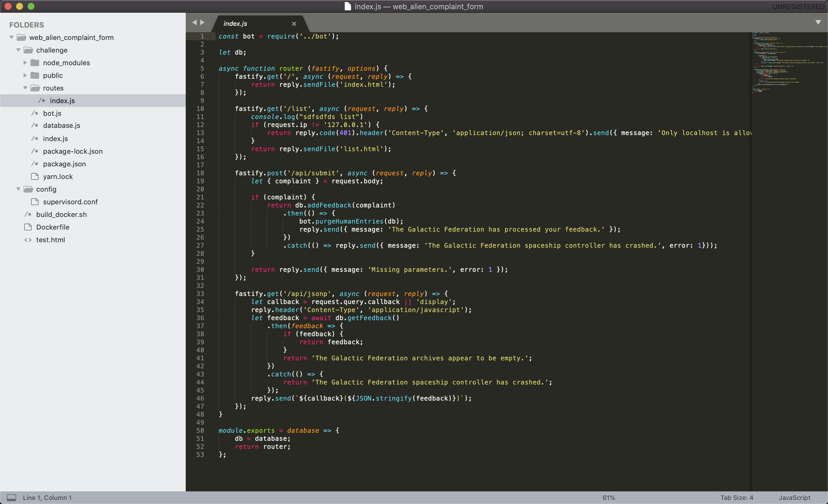This screenshot has height=504, width=828.
Task: Click the package-lock.json code file icon
Action: [x=34, y=151]
